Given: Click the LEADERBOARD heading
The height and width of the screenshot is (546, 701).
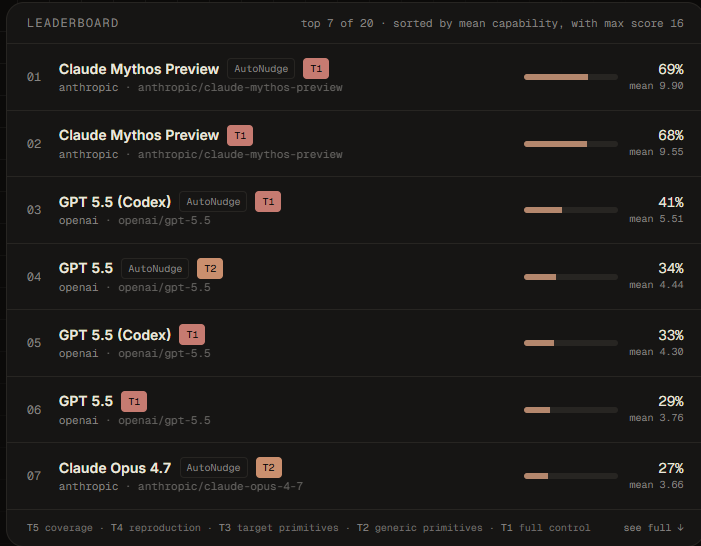Looking at the screenshot, I should click(73, 23).
